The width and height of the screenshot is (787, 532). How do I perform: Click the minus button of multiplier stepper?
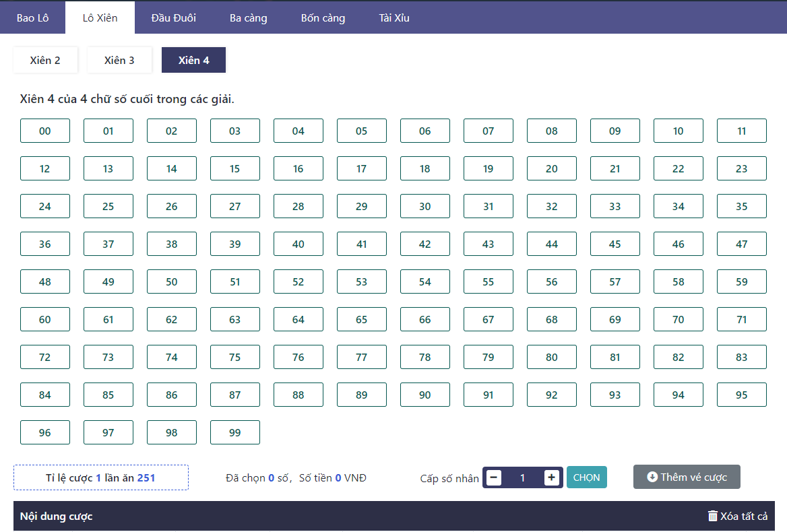[x=494, y=477]
